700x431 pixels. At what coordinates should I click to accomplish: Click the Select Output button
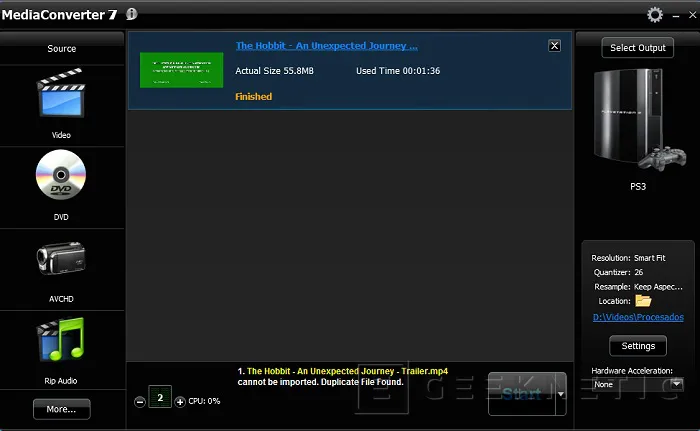pyautogui.click(x=638, y=48)
